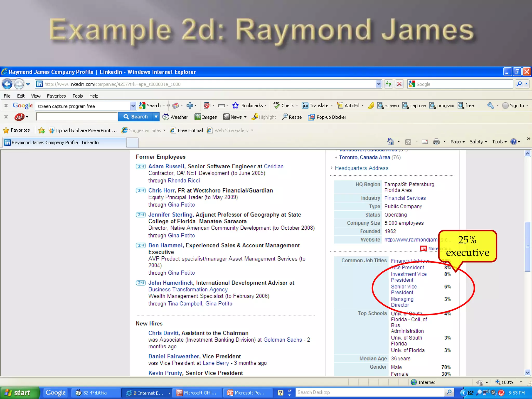This screenshot has height=399, width=532.
Task: Click the Check spelling ABC icon
Action: click(276, 105)
